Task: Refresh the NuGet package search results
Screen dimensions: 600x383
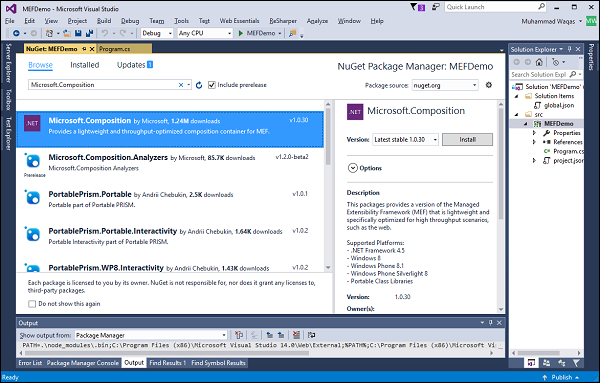Action: point(199,85)
